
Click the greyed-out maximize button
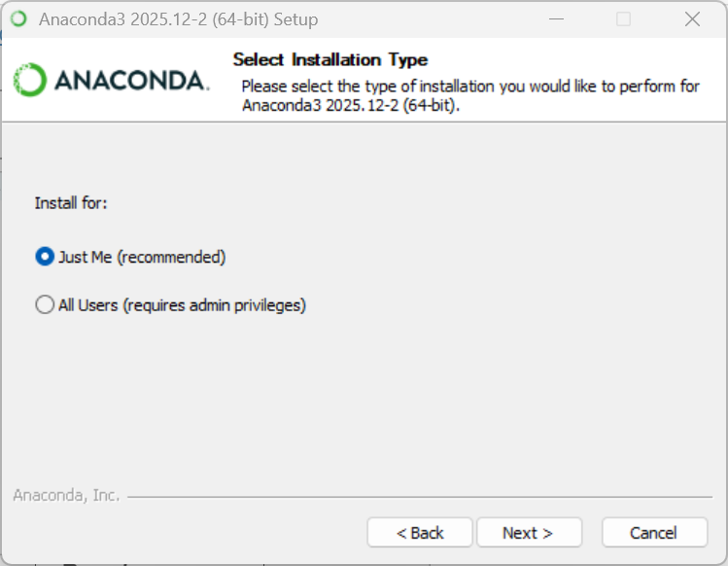[x=624, y=19]
